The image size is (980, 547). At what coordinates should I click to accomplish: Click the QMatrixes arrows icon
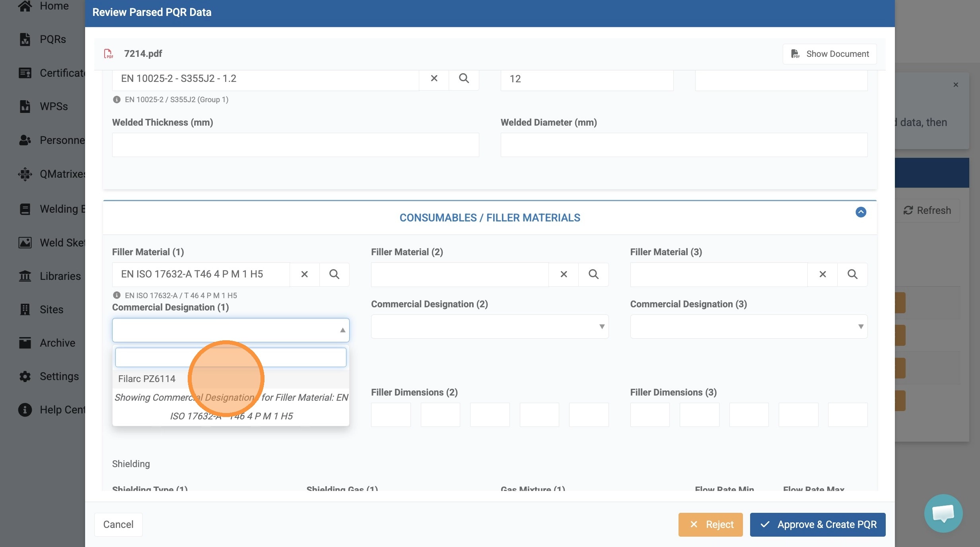point(25,174)
